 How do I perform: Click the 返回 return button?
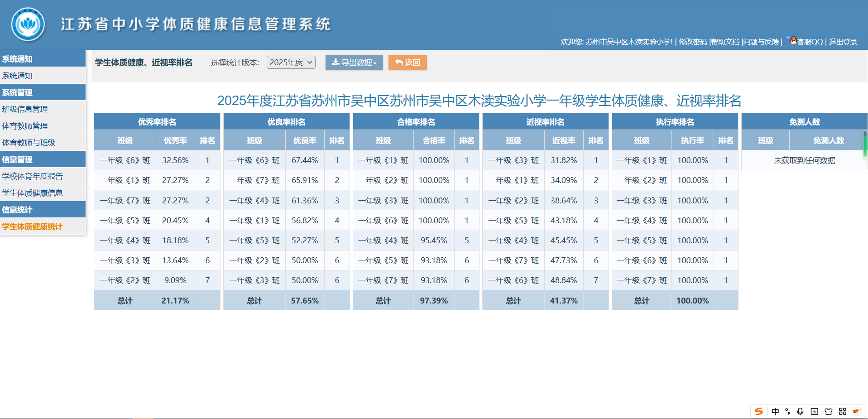click(407, 62)
